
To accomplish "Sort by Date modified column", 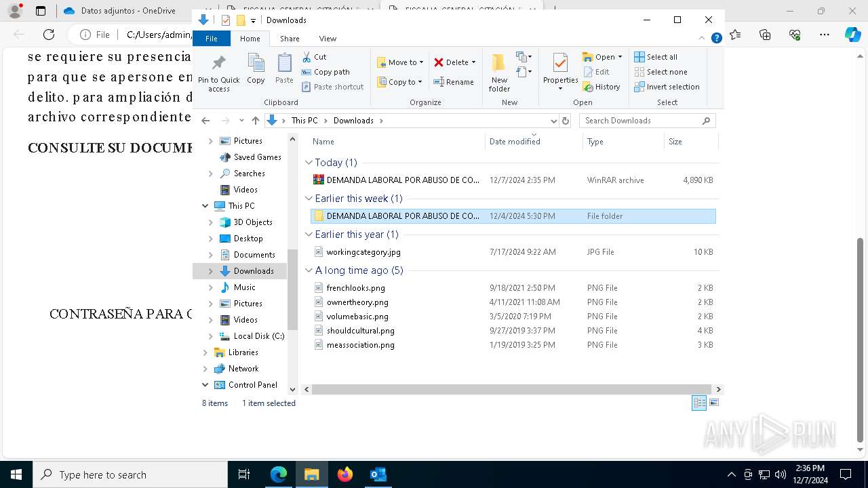I will pos(534,142).
